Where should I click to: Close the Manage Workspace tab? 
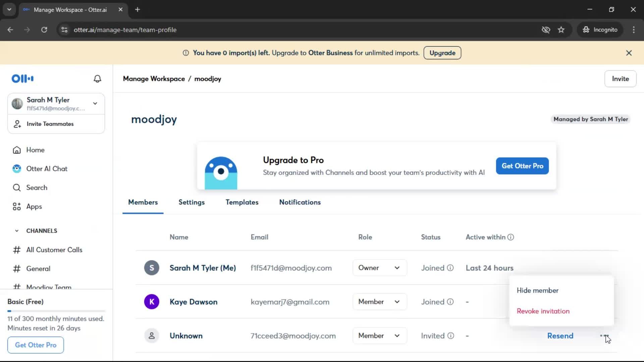click(120, 10)
